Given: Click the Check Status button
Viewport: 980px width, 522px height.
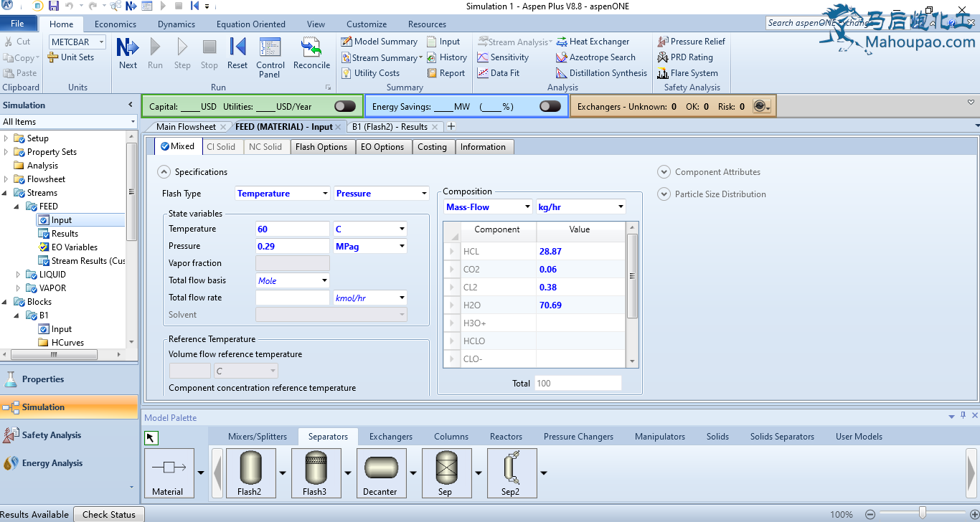Looking at the screenshot, I should (x=108, y=514).
